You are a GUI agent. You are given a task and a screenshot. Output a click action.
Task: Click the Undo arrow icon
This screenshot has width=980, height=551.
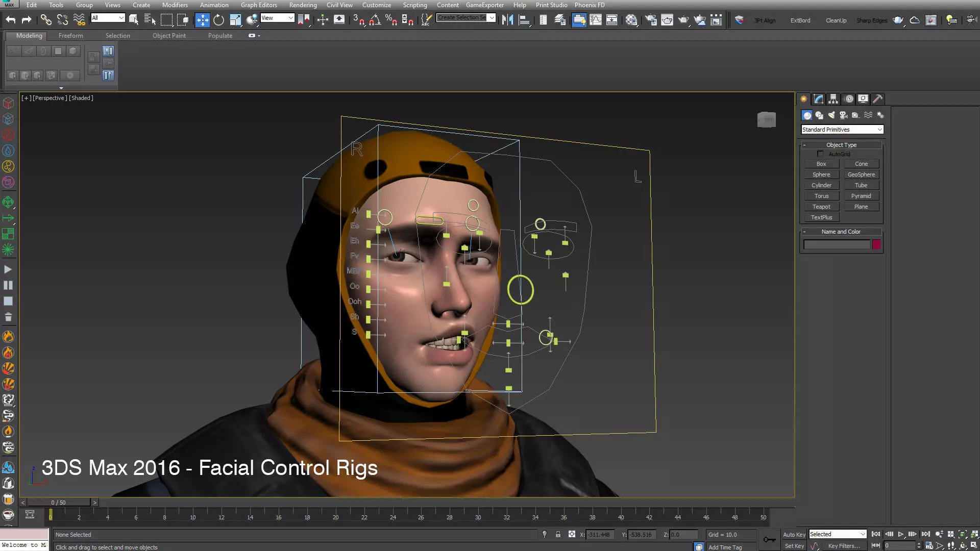[11, 20]
